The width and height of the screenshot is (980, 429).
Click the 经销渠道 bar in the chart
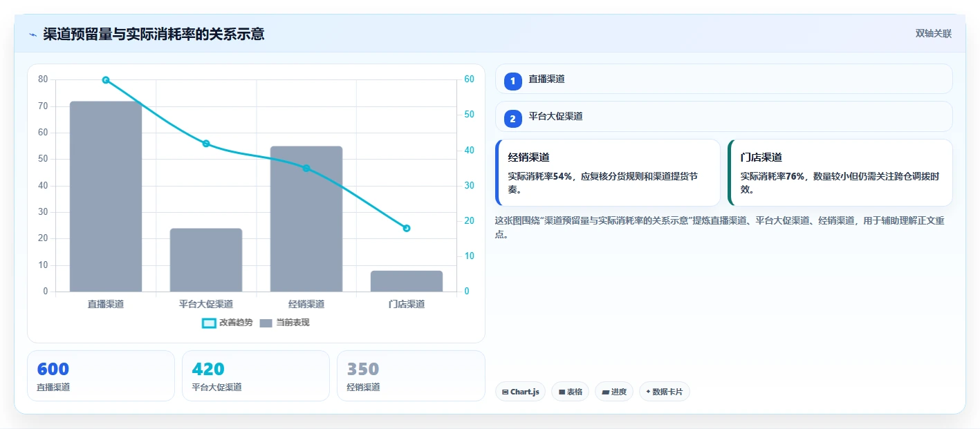306,219
